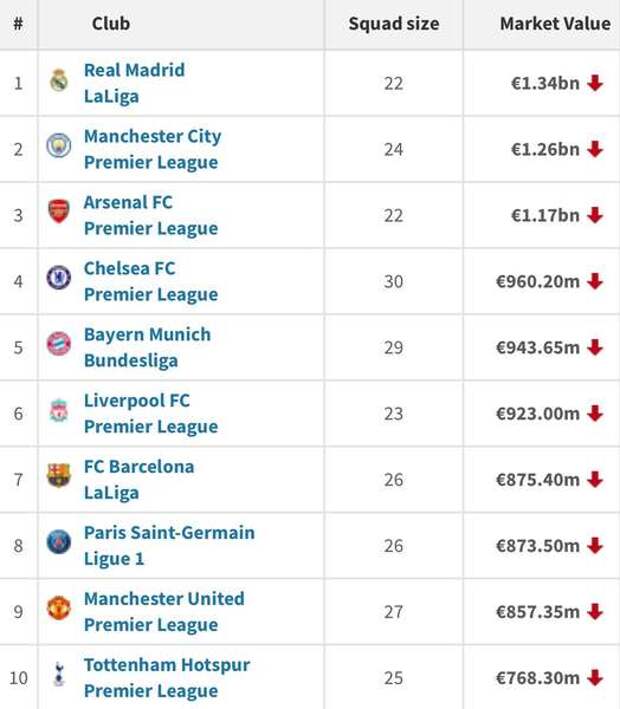Image resolution: width=620 pixels, height=709 pixels.
Task: Sort by the Squad size column header
Action: click(393, 24)
